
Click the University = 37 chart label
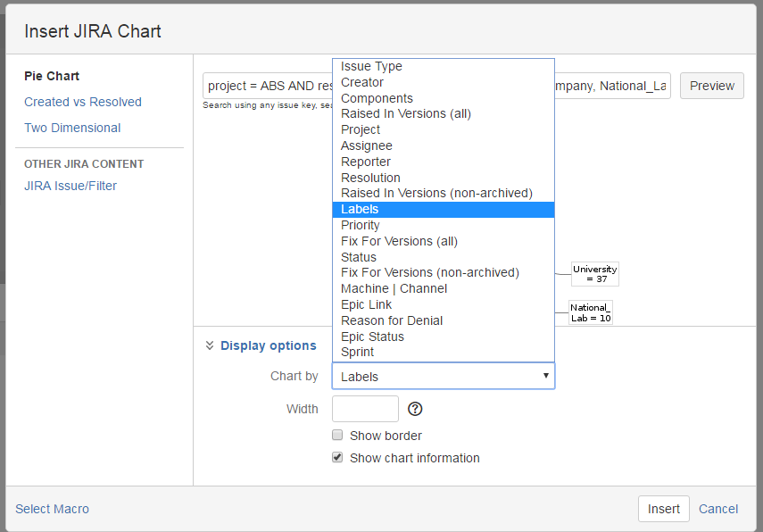pos(594,273)
